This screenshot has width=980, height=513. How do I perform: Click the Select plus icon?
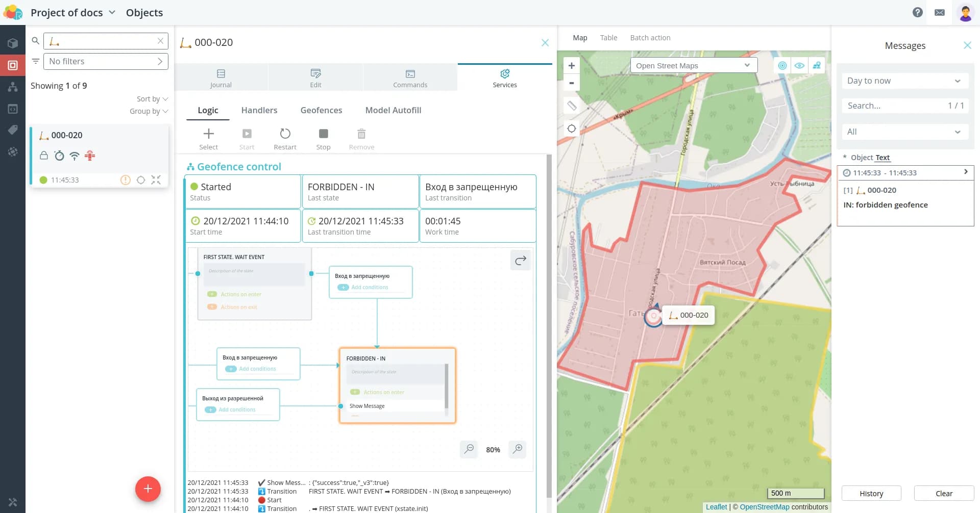click(208, 134)
